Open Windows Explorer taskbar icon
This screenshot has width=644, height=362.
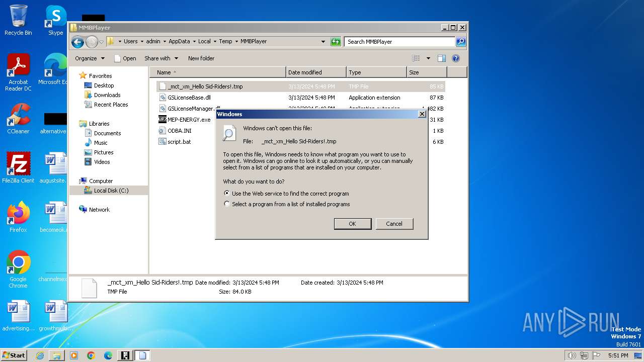pos(57,355)
